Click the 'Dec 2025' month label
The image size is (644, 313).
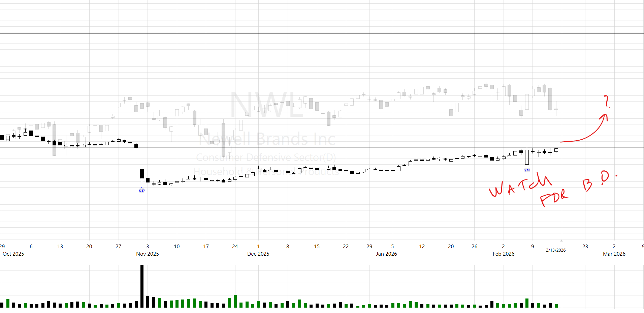tap(258, 254)
